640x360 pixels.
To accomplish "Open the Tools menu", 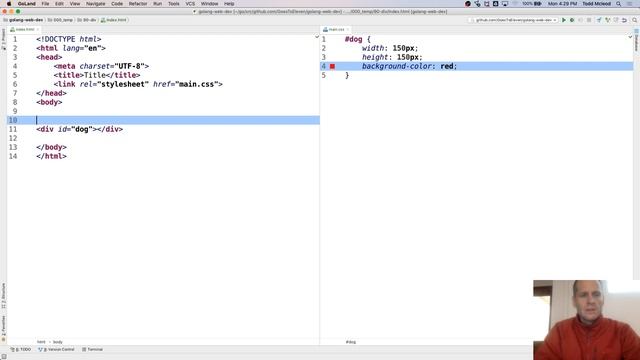I will [174, 4].
